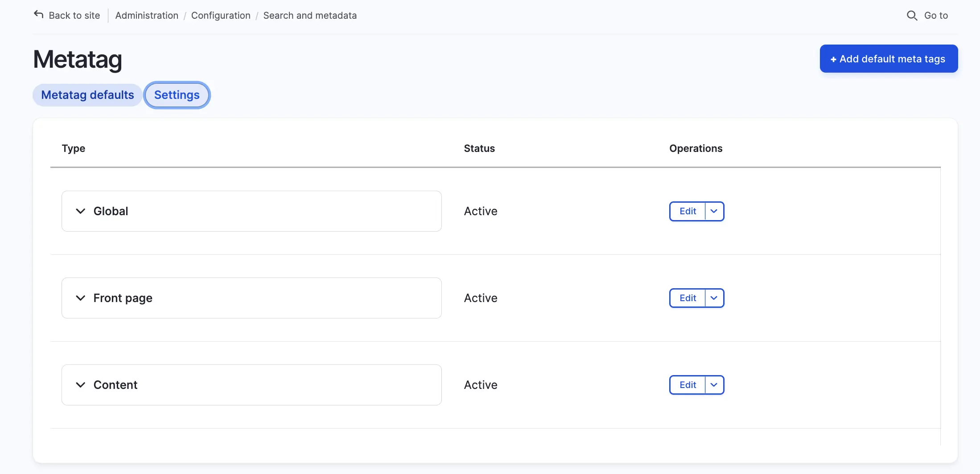Edit the Global metatag defaults
980x474 pixels.
coord(688,211)
